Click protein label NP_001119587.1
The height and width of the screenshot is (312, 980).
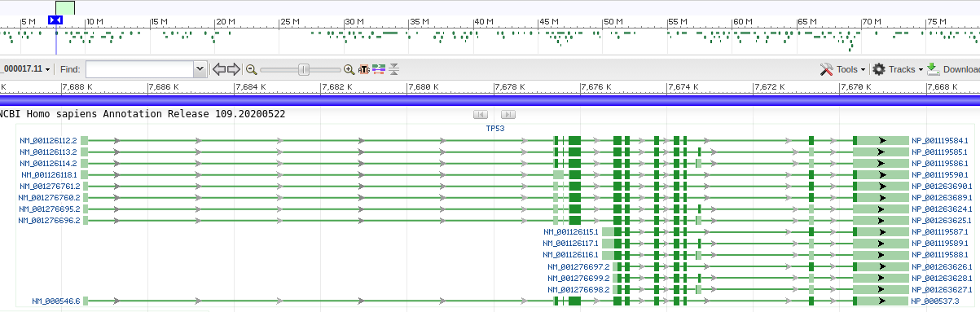tap(939, 232)
